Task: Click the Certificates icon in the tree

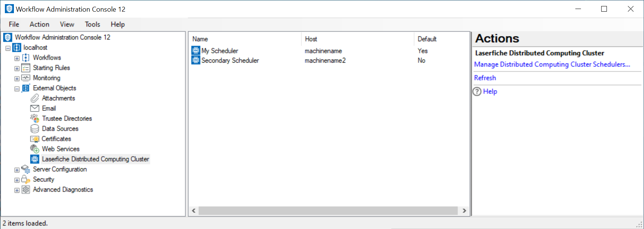Action: tap(35, 139)
